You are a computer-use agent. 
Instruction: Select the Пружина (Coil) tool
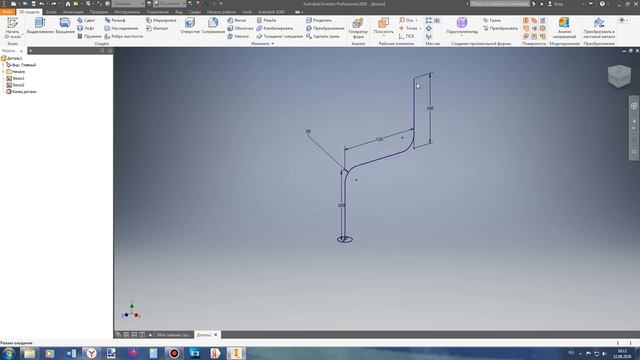[x=89, y=36]
